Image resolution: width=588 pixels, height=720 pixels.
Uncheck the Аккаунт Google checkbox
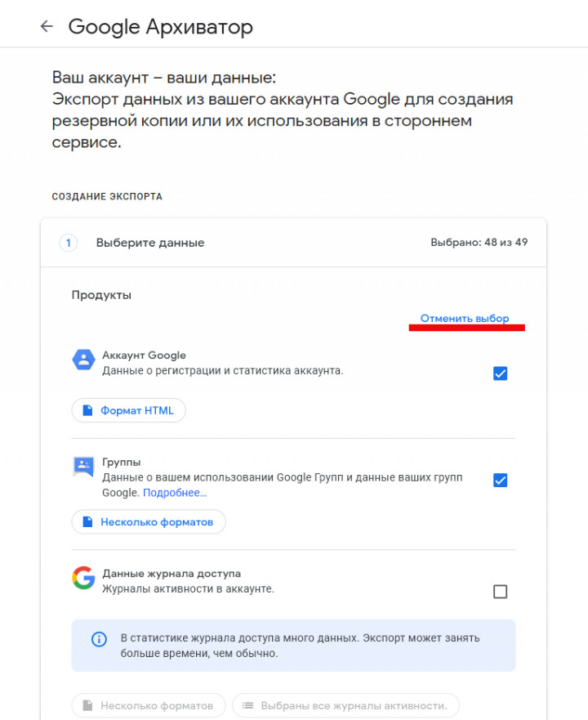point(501,373)
